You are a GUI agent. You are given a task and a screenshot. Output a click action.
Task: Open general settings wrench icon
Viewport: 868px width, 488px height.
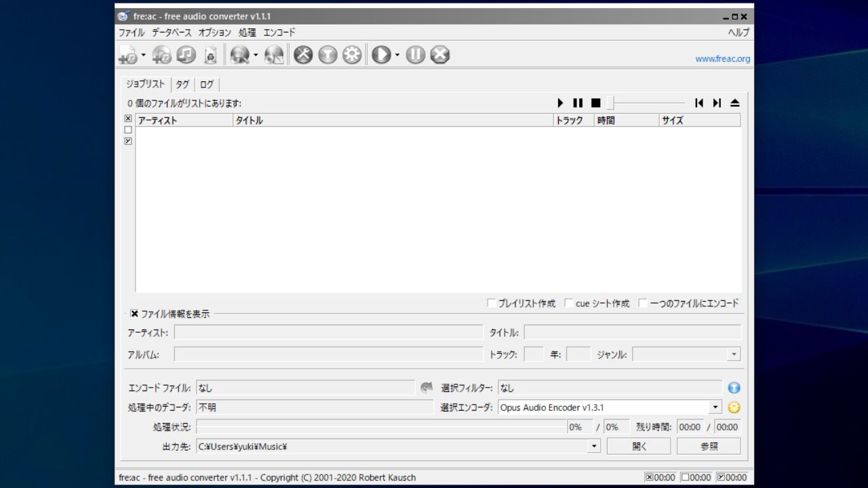[303, 55]
